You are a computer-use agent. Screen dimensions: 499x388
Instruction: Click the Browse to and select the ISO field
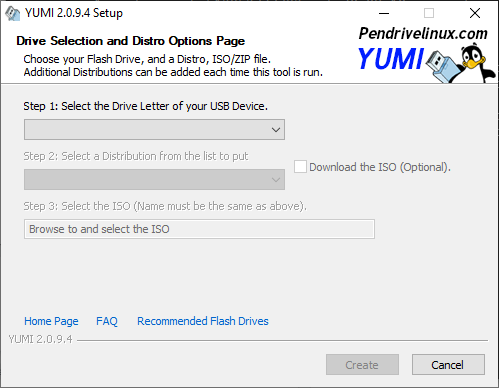pyautogui.click(x=199, y=229)
